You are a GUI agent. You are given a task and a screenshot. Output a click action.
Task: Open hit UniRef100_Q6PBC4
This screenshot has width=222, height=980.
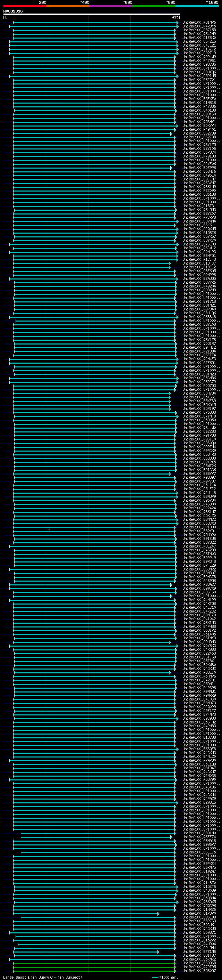[x=199, y=153]
